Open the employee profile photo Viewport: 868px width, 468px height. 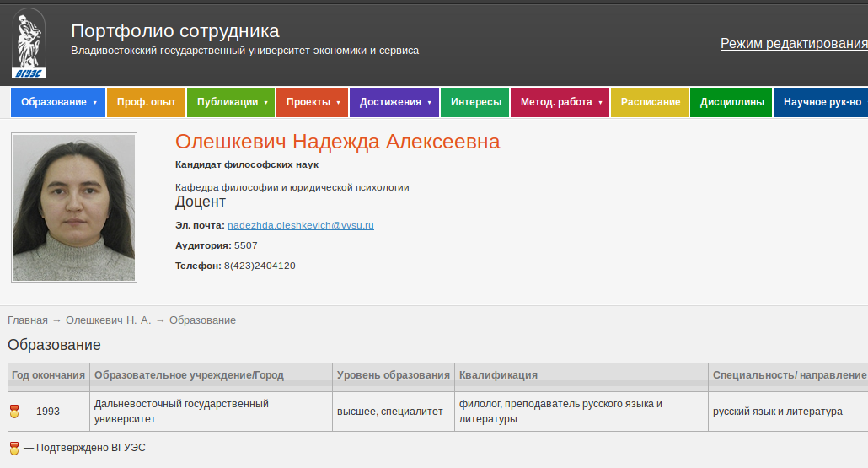[74, 207]
